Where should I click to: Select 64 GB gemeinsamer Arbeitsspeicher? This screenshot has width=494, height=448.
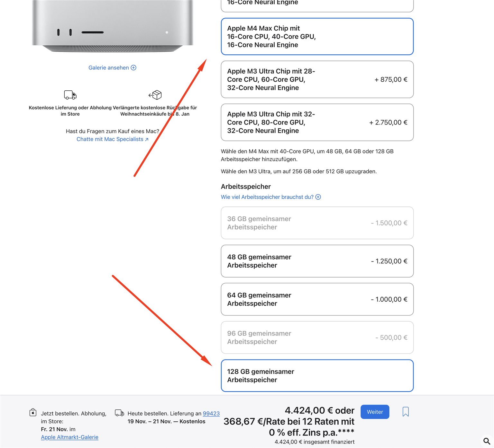coord(317,299)
